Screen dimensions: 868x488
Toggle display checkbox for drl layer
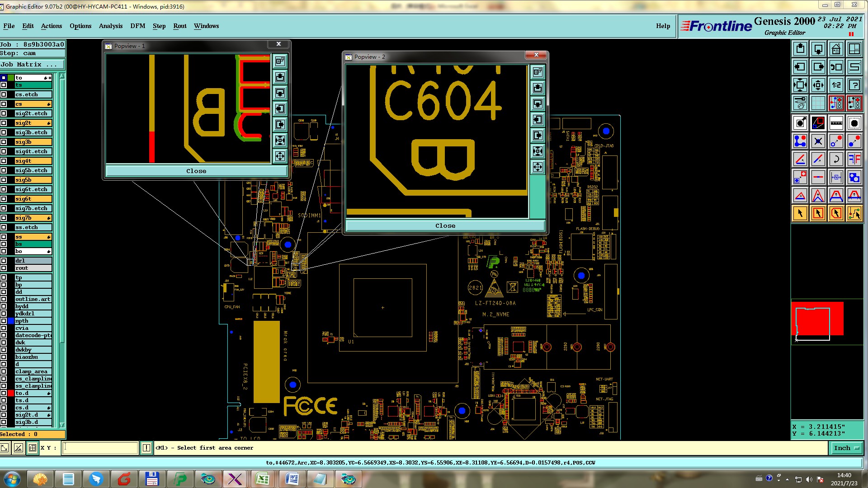(4, 261)
